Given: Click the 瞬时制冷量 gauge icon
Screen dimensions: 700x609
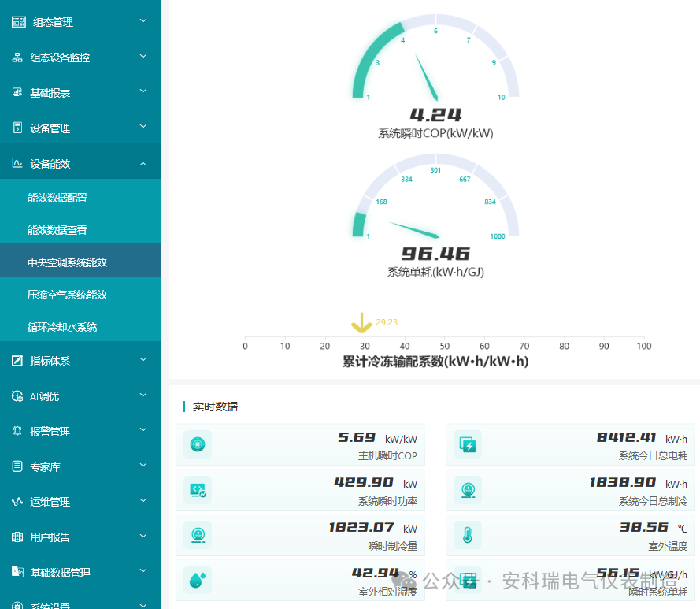Looking at the screenshot, I should coord(197,535).
